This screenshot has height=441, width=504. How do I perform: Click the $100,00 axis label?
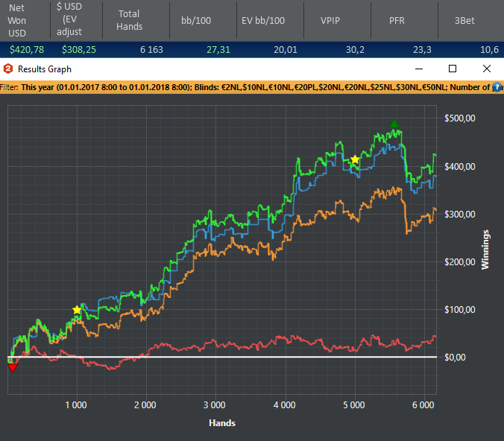pos(460,310)
